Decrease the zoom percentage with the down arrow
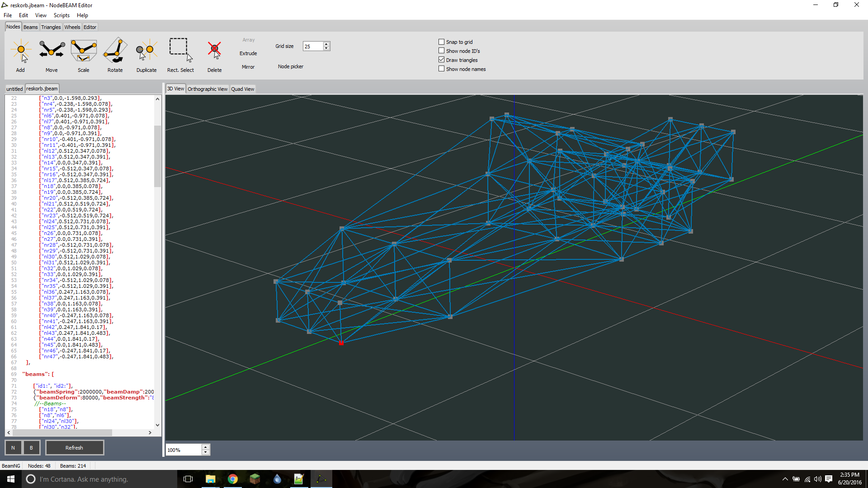 click(x=206, y=452)
